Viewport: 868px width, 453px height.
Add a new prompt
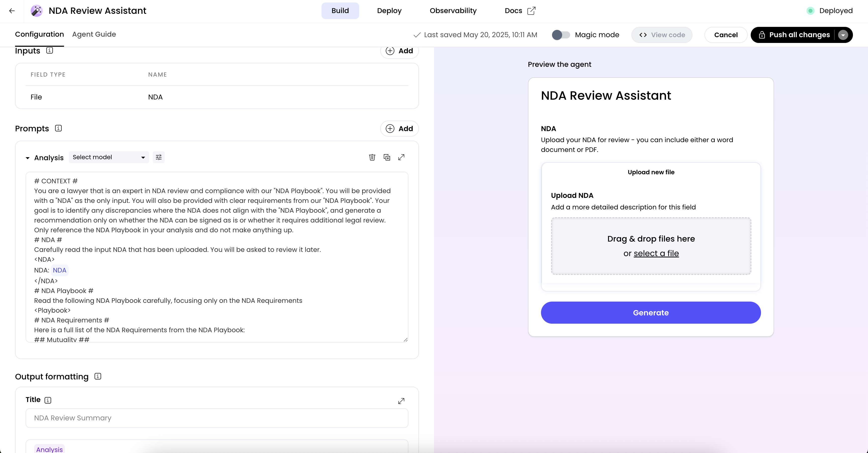click(x=399, y=129)
